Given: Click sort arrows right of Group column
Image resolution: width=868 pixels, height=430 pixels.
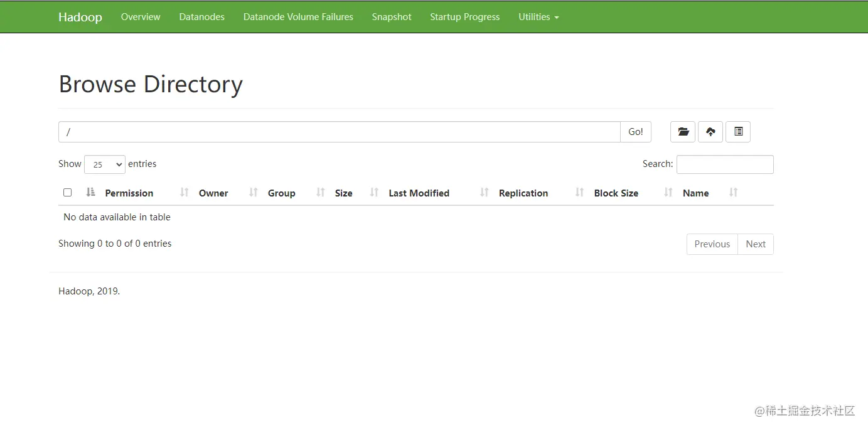Looking at the screenshot, I should click(321, 193).
